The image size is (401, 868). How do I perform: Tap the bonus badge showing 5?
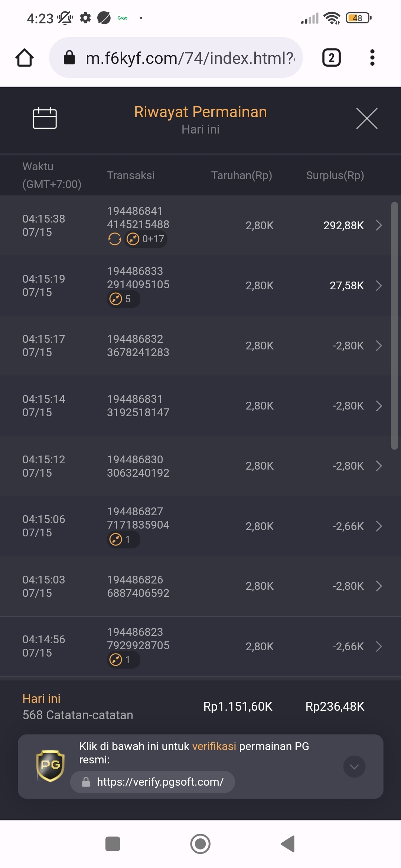124,299
